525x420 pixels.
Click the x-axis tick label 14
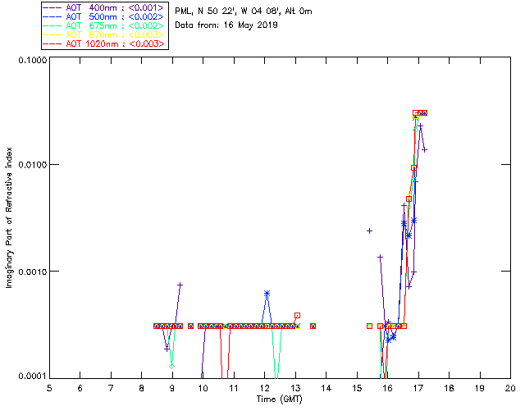pos(326,388)
